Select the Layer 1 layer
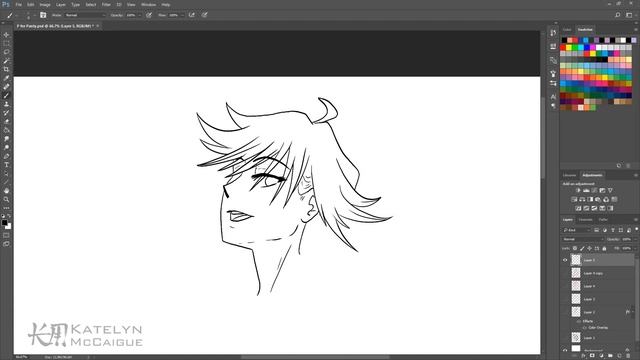The width and height of the screenshot is (640, 360). (x=602, y=338)
